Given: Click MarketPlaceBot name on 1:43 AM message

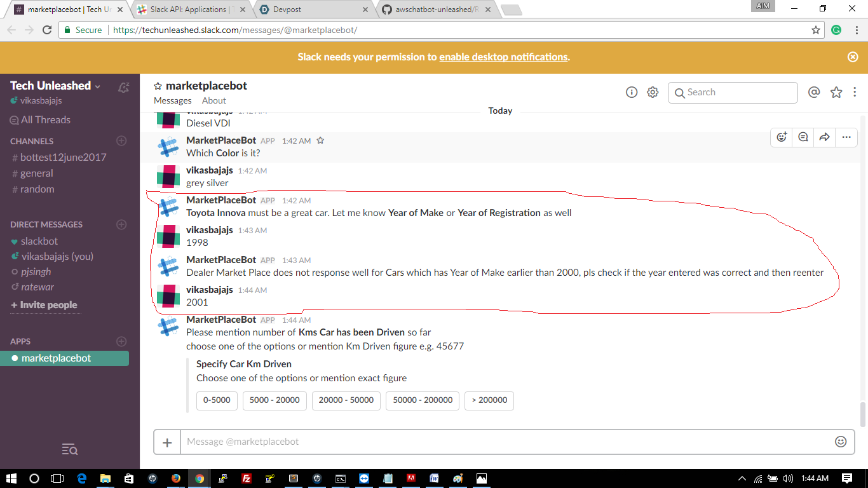Looking at the screenshot, I should pos(221,259).
